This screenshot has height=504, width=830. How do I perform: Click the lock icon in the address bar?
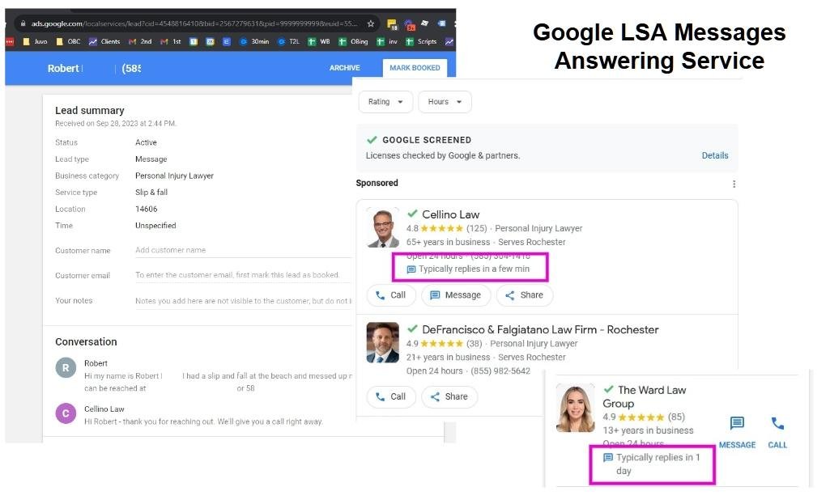[x=23, y=23]
